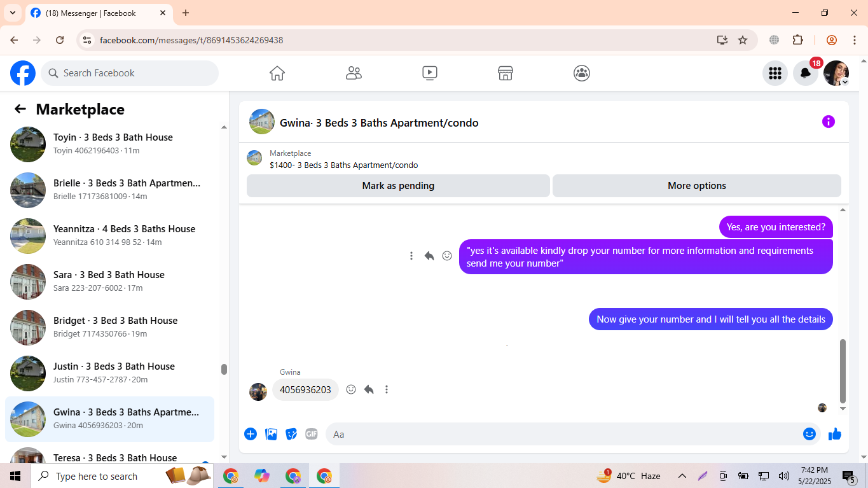Open the emoji picker in message box

click(809, 434)
